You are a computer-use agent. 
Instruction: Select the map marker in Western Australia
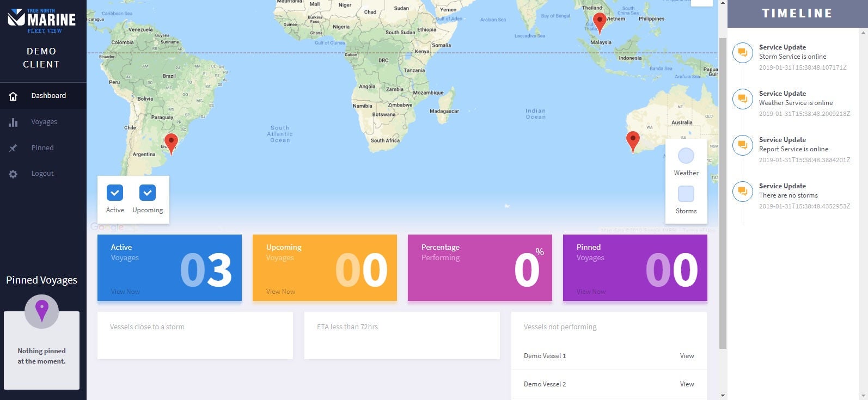coord(633,141)
